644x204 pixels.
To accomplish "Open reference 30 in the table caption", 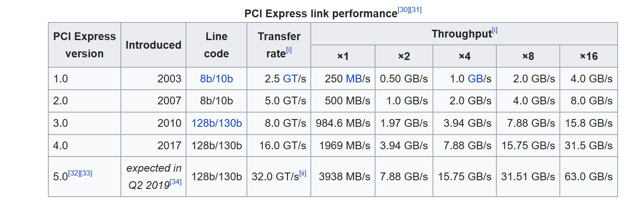I will tap(403, 10).
